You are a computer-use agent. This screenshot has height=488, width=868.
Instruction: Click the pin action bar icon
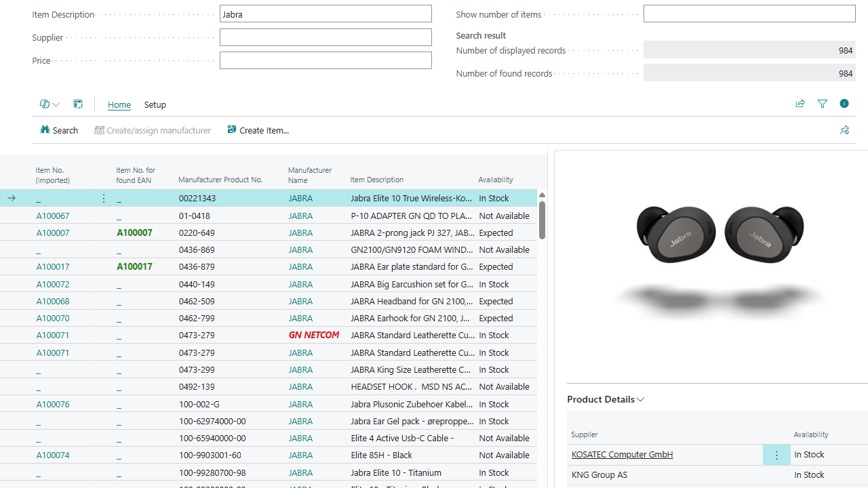click(844, 130)
